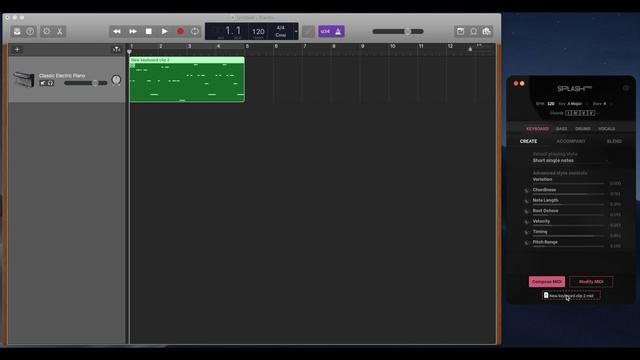Fast-forward playback in GarageBand

[133, 31]
